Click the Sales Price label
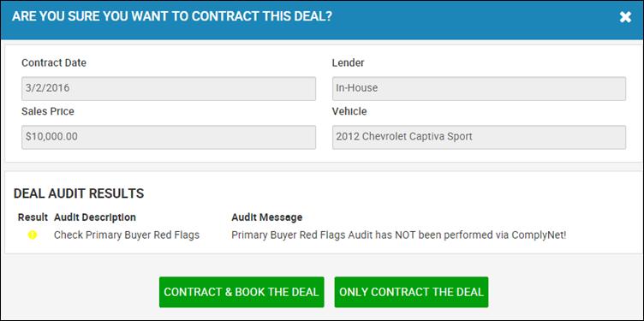Viewport: 644px width, 321px height. (x=48, y=111)
